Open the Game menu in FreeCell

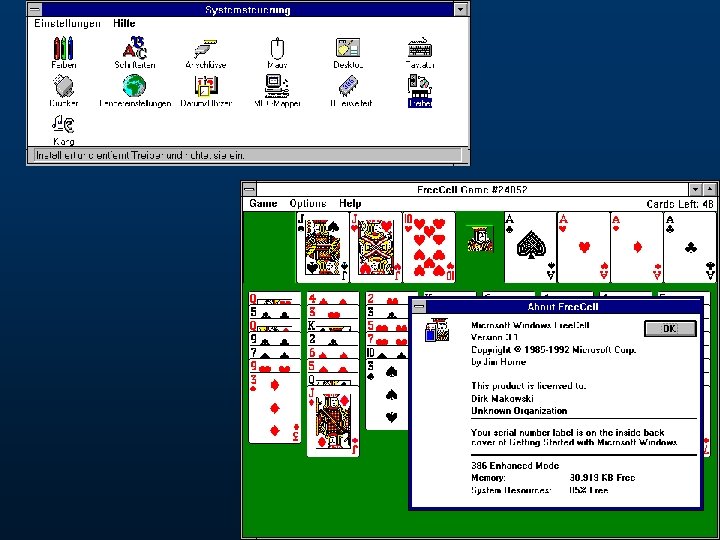[263, 203]
